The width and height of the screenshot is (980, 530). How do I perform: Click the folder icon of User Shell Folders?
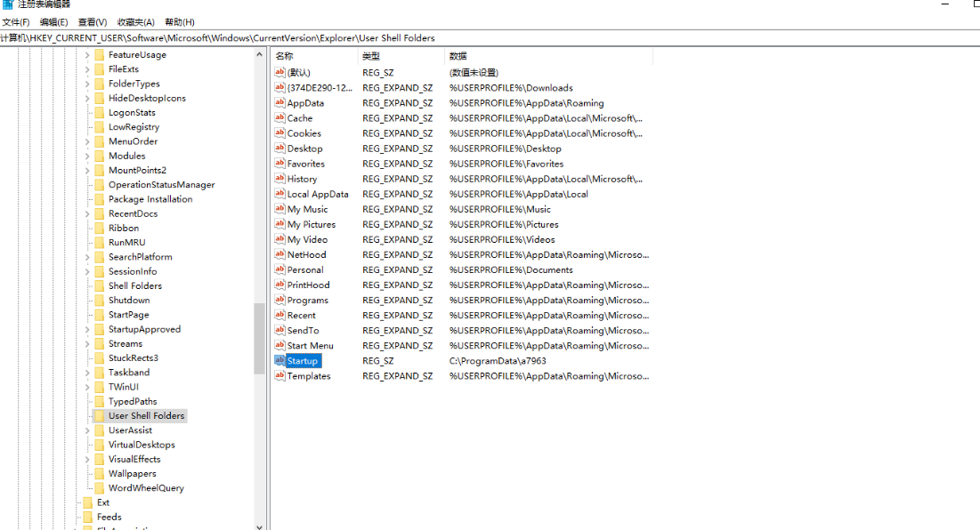click(x=100, y=415)
